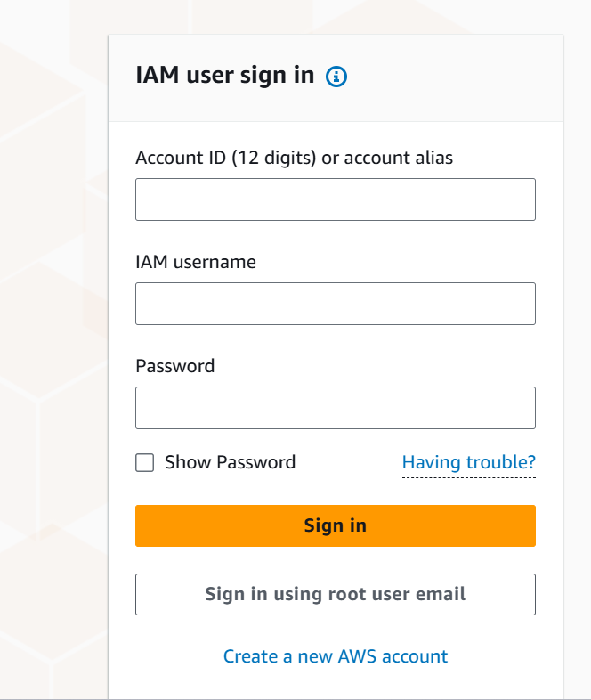Screen dimensions: 591x700
Task: Enable the Show Password checkbox
Action: tap(144, 462)
